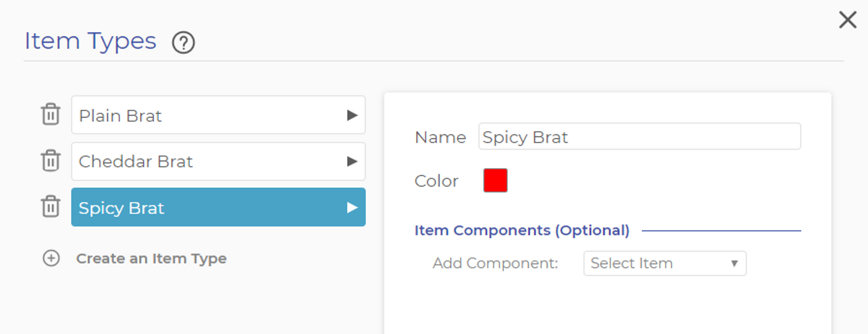Delete the Cheddar Brat item type
Image resolution: width=868 pixels, height=334 pixels.
click(50, 161)
